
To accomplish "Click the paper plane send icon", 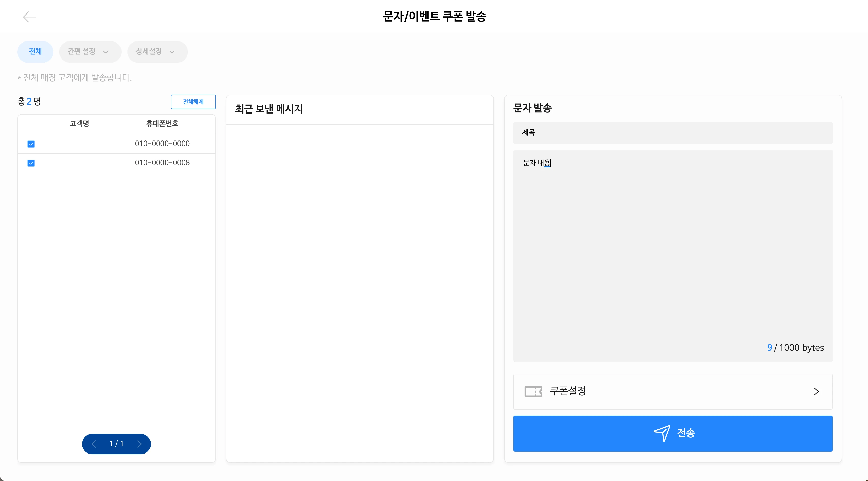I will point(662,433).
